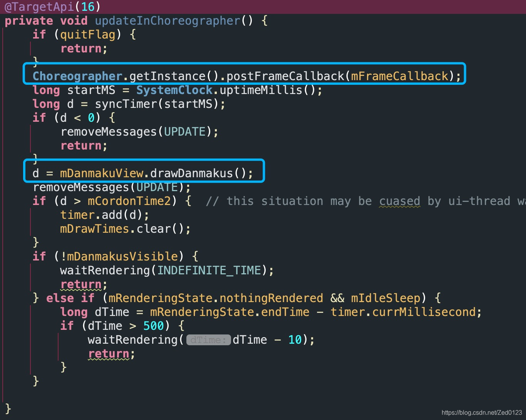Screen dimensions: 526x420
Task: Click the quitFlag variable in if condition
Action: 88,35
